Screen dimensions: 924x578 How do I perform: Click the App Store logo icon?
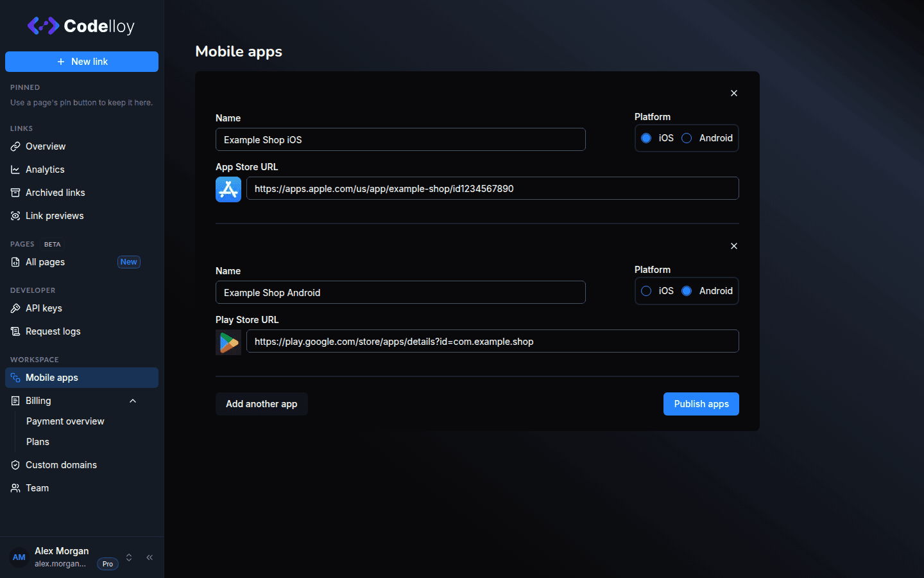pos(228,189)
